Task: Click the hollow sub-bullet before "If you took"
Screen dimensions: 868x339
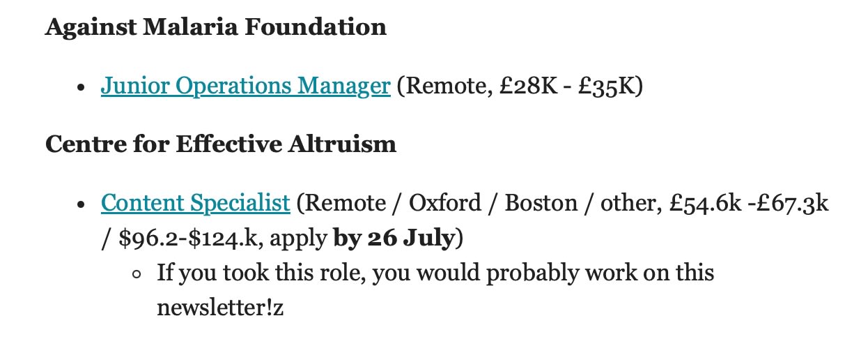Action: pyautogui.click(x=137, y=273)
